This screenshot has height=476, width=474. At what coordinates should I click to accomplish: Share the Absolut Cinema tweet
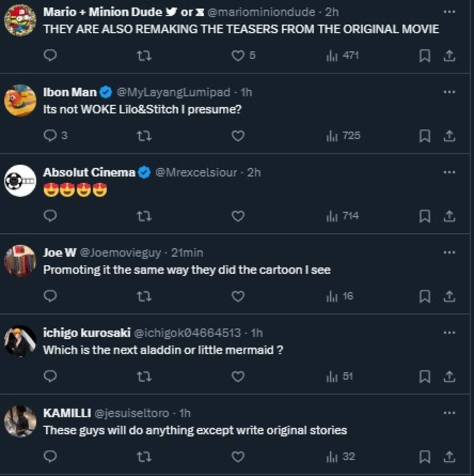pyautogui.click(x=449, y=216)
